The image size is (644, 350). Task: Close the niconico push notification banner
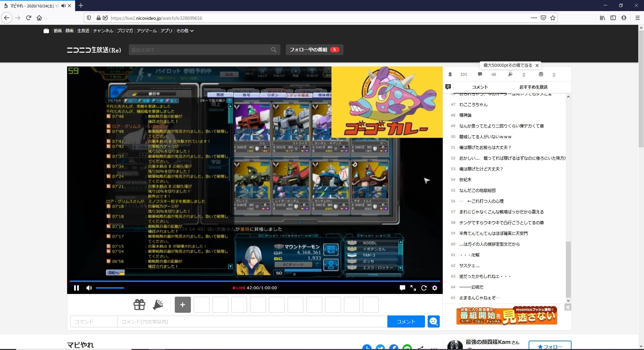point(568,307)
